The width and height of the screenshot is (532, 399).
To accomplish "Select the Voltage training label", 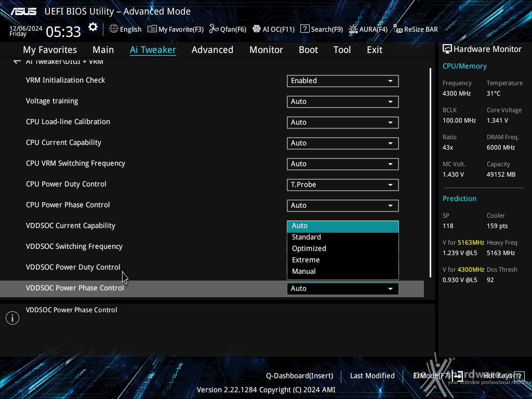I will coord(52,101).
